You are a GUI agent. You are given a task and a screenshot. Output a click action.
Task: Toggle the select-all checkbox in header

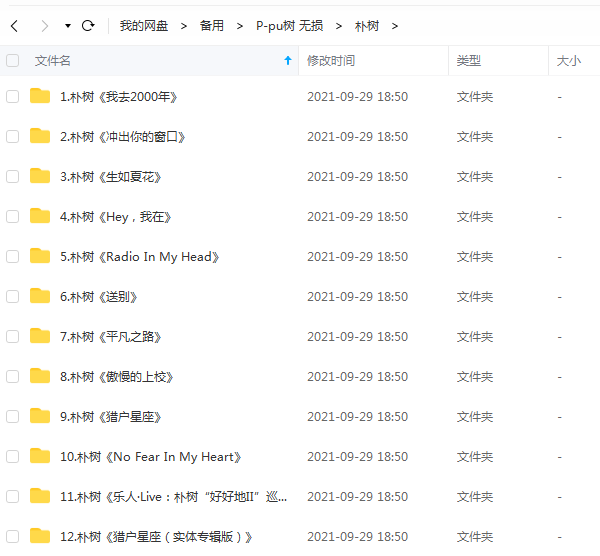point(13,61)
